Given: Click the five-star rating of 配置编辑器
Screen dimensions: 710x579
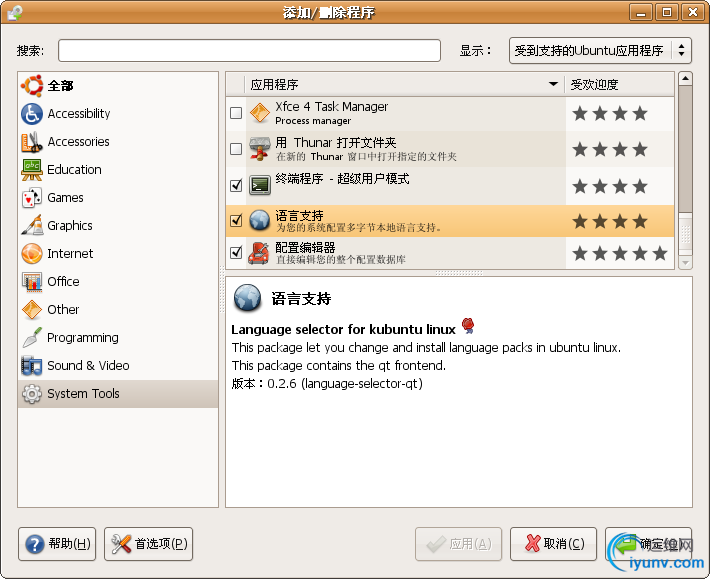Looking at the screenshot, I should coord(620,253).
